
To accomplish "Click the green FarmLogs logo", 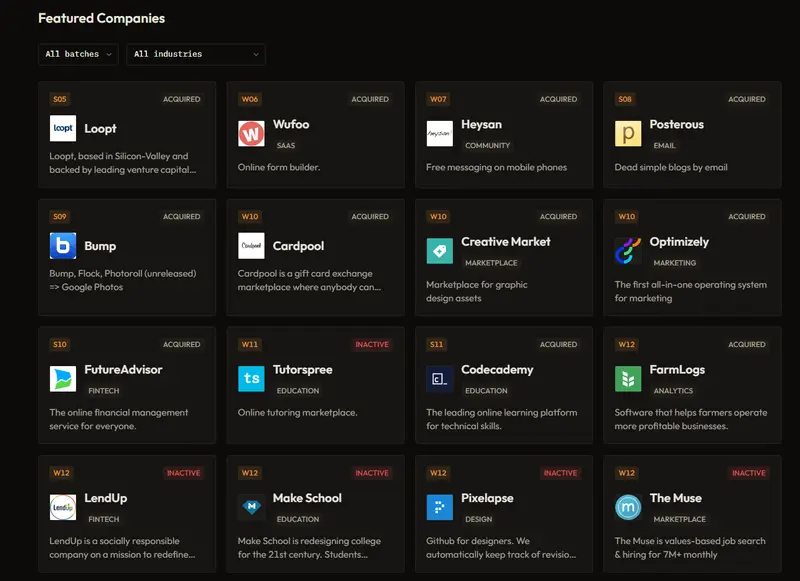I will [x=628, y=379].
